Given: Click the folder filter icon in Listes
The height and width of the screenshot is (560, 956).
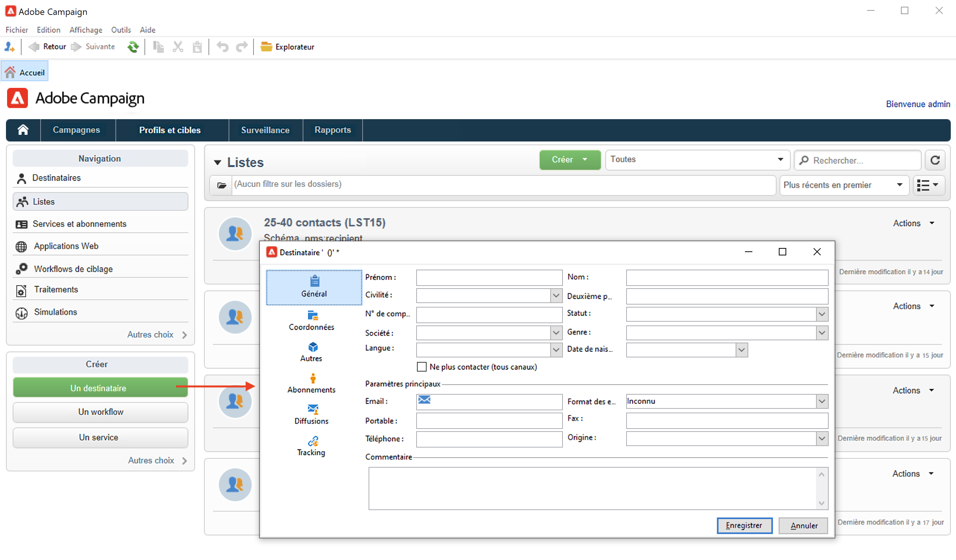Looking at the screenshot, I should click(x=222, y=185).
